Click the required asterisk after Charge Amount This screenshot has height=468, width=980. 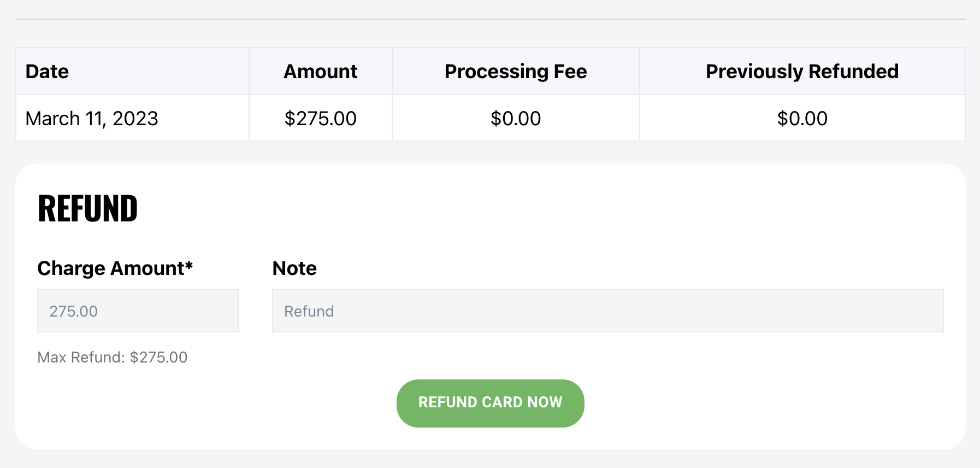point(189,266)
